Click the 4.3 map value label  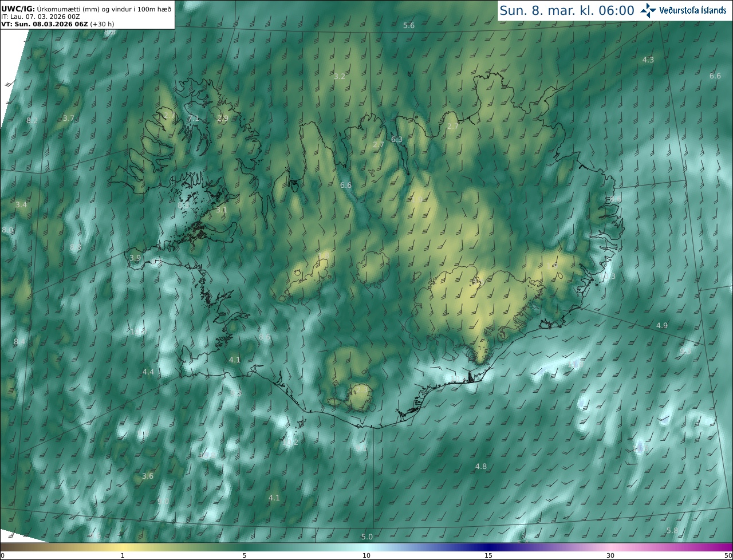click(648, 60)
